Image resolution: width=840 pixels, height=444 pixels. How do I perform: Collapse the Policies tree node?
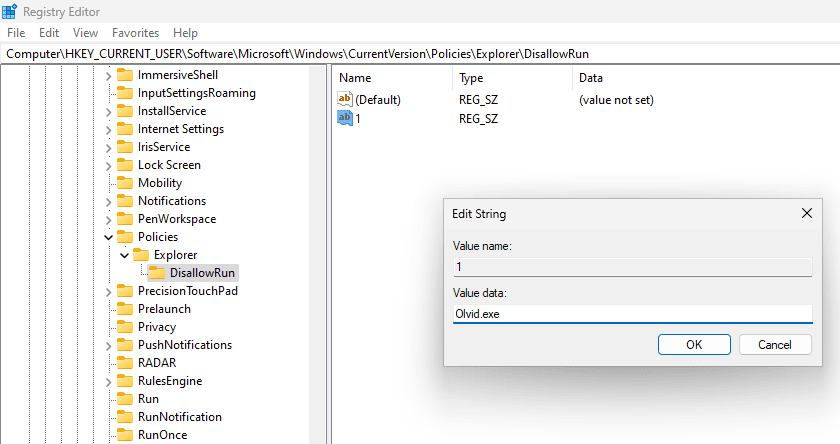(108, 237)
